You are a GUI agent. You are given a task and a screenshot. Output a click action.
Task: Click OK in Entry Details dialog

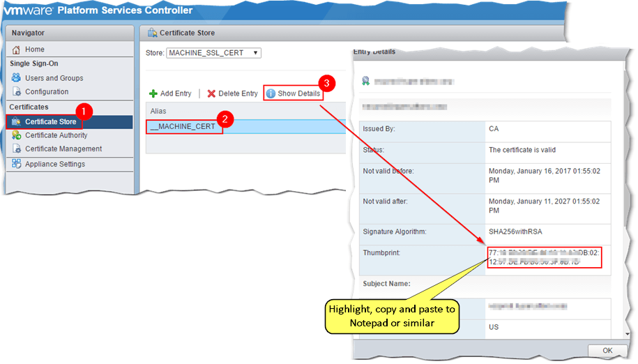point(607,350)
